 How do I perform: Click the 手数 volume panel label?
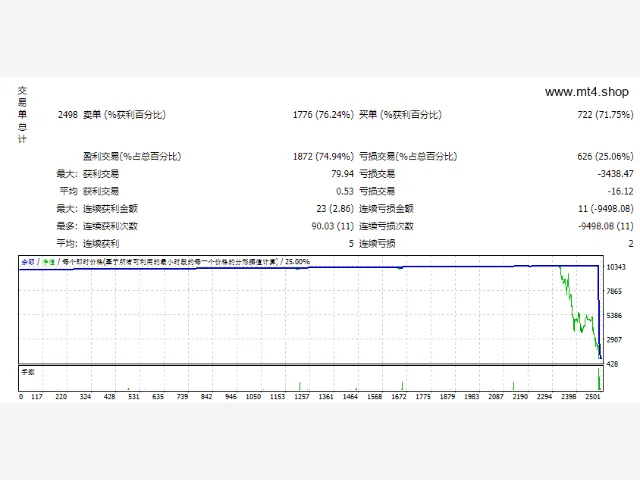click(28, 372)
